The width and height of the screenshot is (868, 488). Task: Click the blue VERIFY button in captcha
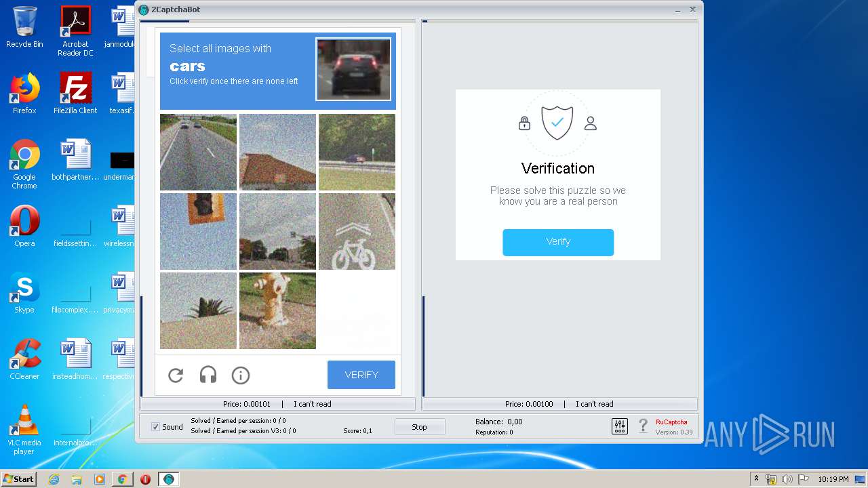point(361,375)
